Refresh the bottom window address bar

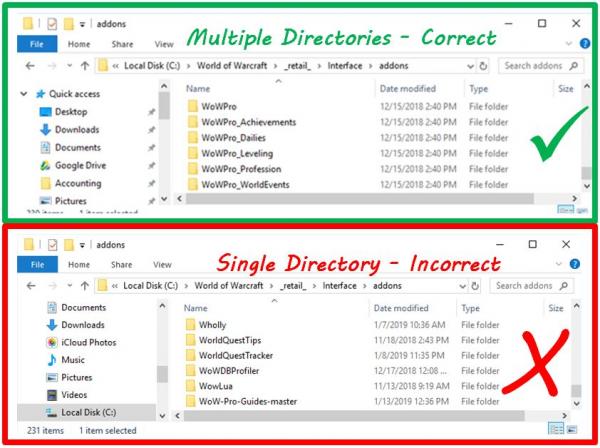coord(475,286)
